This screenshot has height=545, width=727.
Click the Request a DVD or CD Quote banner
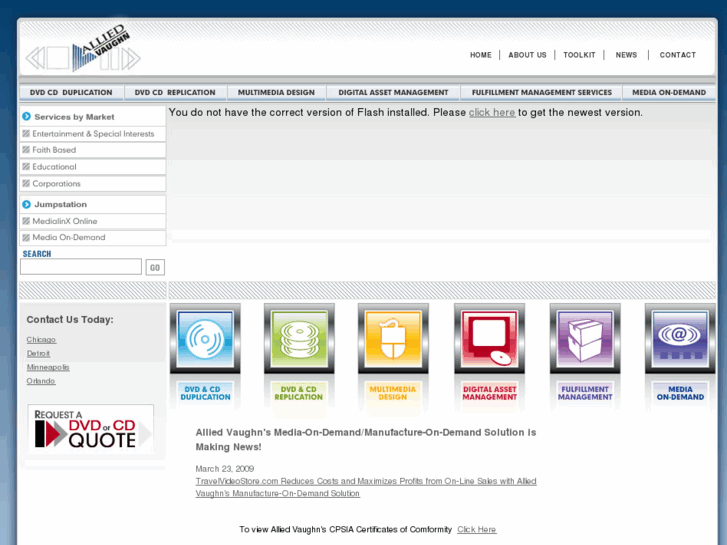coord(91,429)
